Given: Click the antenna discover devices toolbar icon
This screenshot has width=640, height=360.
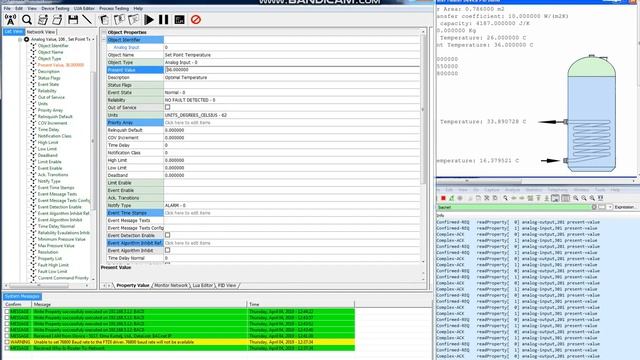Looking at the screenshot, I should [x=10, y=20].
